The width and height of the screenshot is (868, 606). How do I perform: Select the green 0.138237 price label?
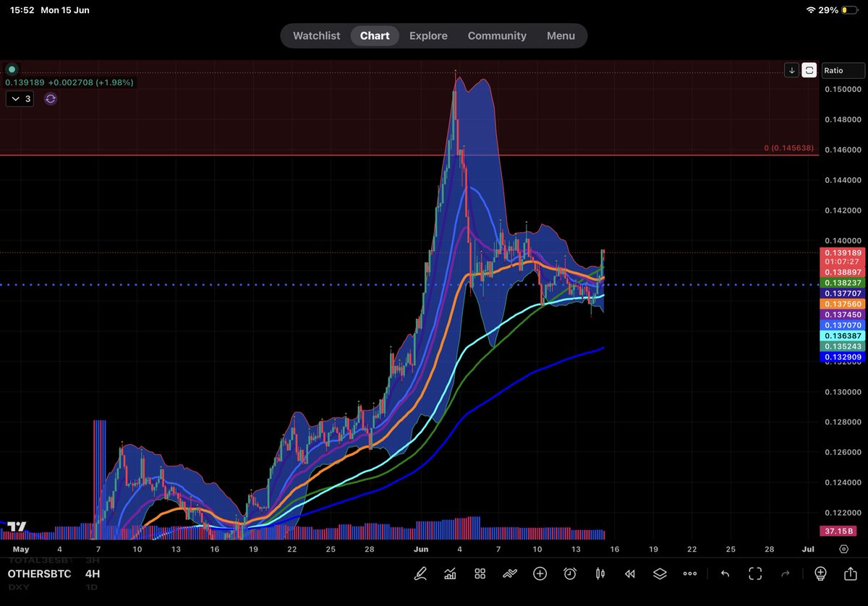[841, 283]
